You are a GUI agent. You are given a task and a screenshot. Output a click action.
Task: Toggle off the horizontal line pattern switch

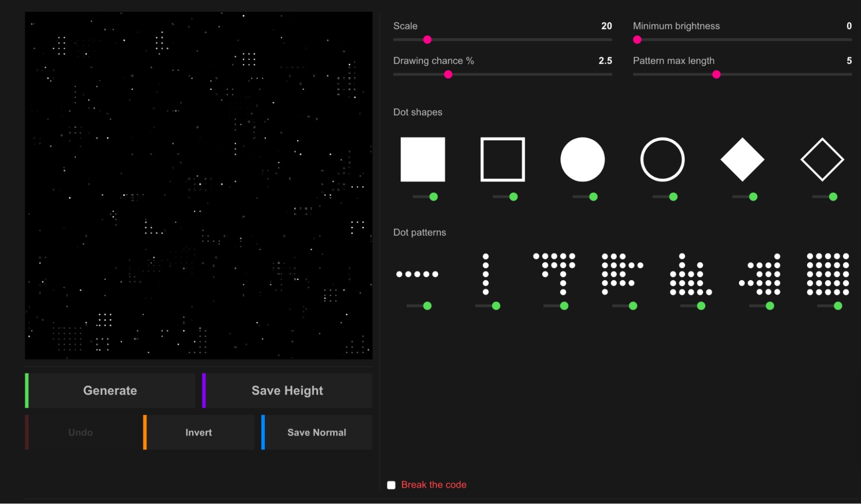[420, 306]
